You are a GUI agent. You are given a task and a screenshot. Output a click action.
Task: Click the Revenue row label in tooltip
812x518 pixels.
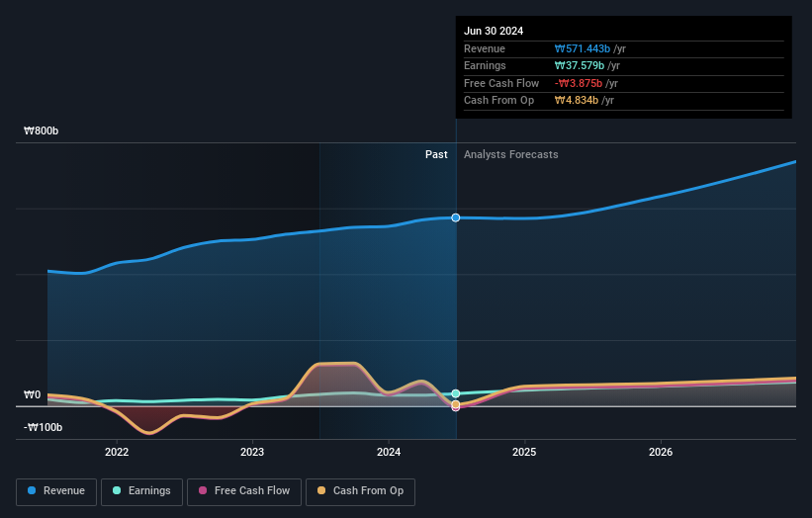(x=485, y=48)
